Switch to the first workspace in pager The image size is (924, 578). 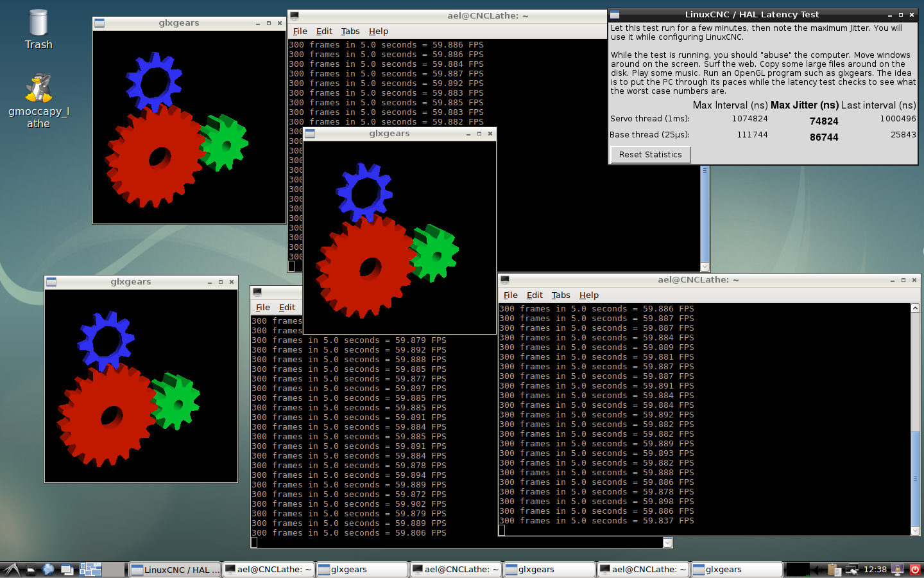pyautogui.click(x=90, y=570)
